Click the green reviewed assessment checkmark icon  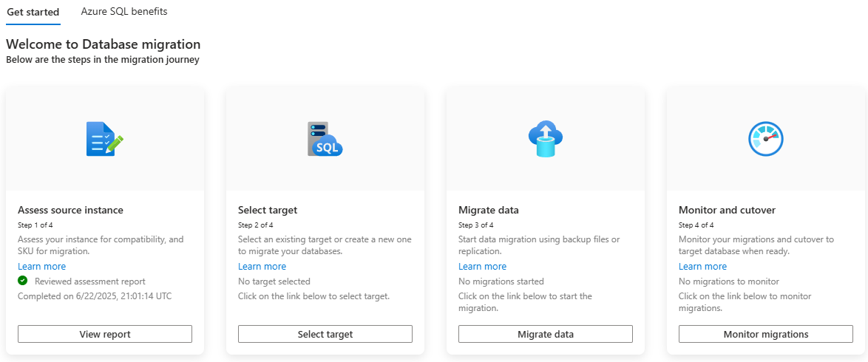[23, 281]
